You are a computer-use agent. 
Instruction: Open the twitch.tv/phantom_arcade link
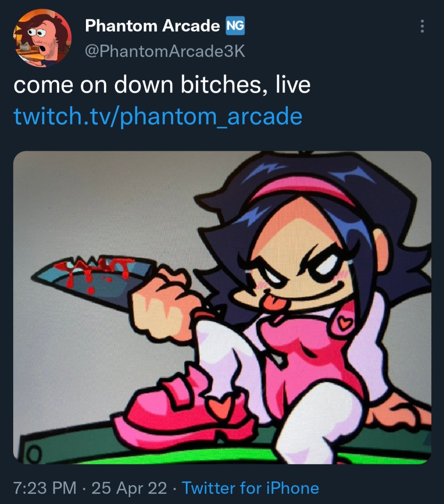click(158, 116)
